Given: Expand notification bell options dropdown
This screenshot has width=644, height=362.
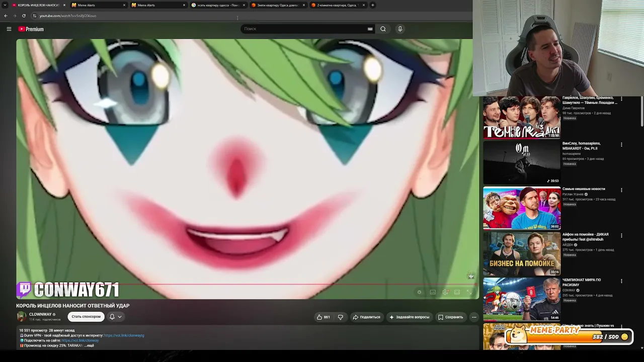Looking at the screenshot, I should click(x=120, y=317).
